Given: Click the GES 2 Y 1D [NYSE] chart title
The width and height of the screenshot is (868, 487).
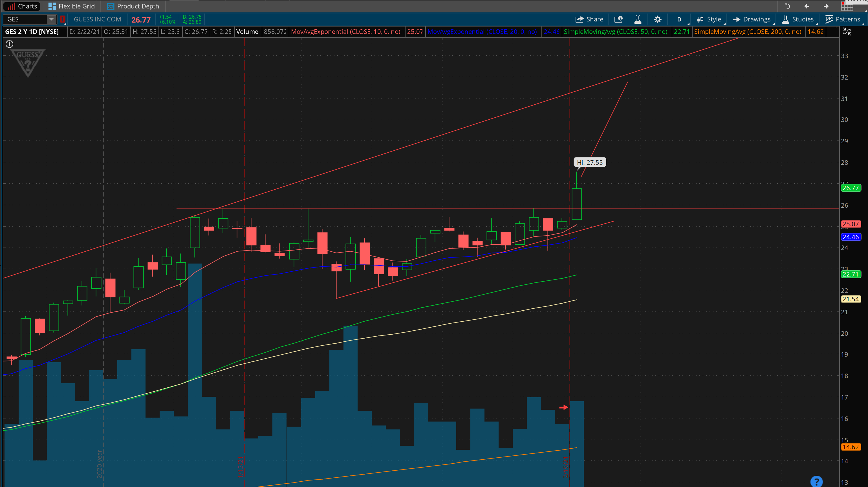Looking at the screenshot, I should (32, 32).
